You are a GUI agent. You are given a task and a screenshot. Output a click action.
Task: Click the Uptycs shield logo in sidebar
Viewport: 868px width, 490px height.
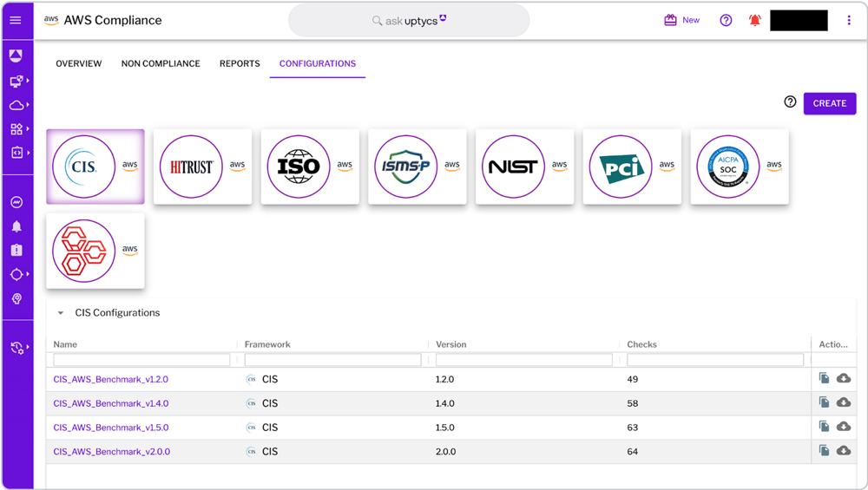click(x=16, y=56)
